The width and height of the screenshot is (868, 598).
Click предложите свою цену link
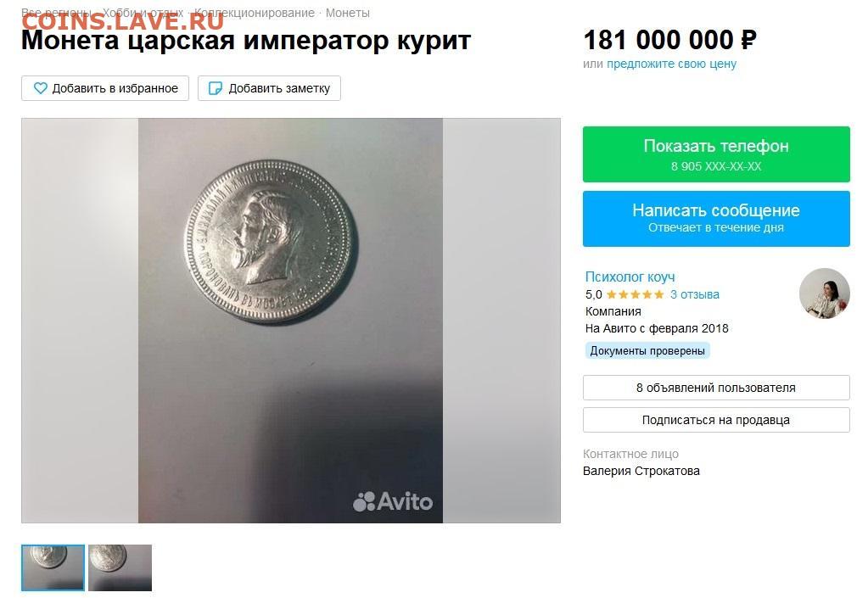click(x=671, y=64)
